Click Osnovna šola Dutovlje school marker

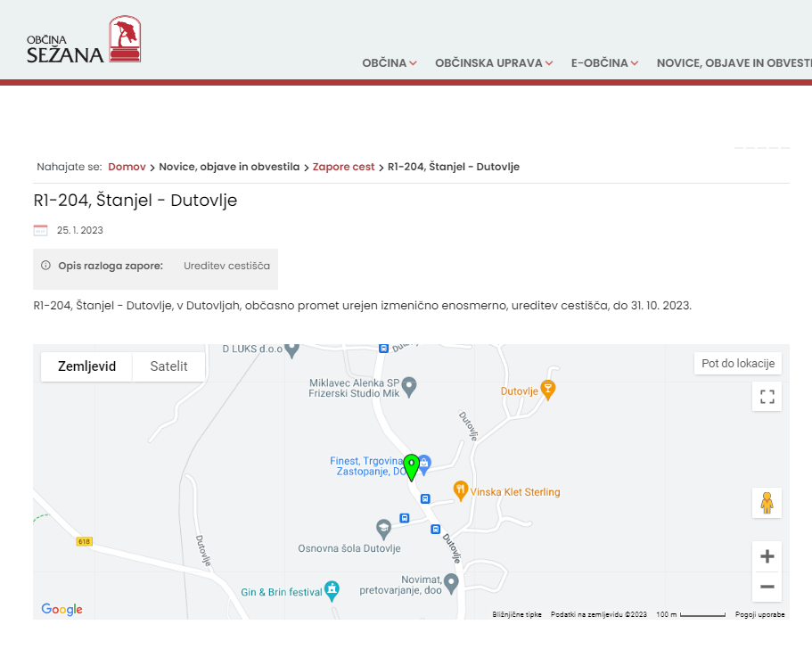(383, 527)
